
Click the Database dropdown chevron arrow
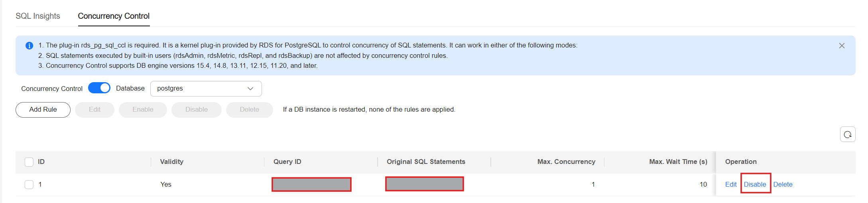(250, 89)
